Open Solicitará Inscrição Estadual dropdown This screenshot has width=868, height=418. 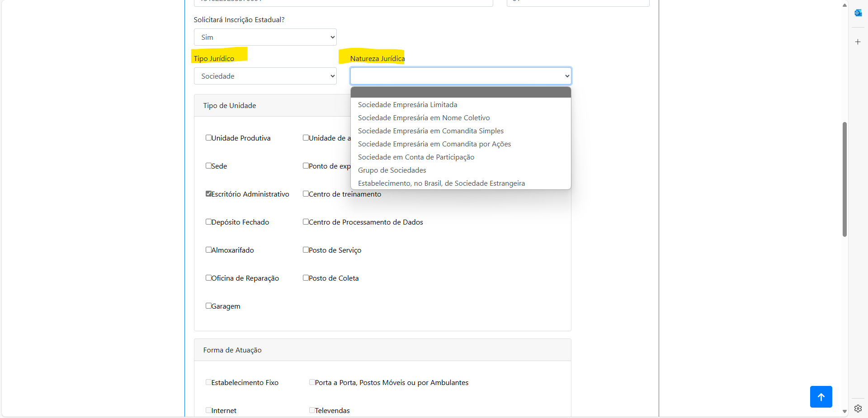tap(265, 37)
